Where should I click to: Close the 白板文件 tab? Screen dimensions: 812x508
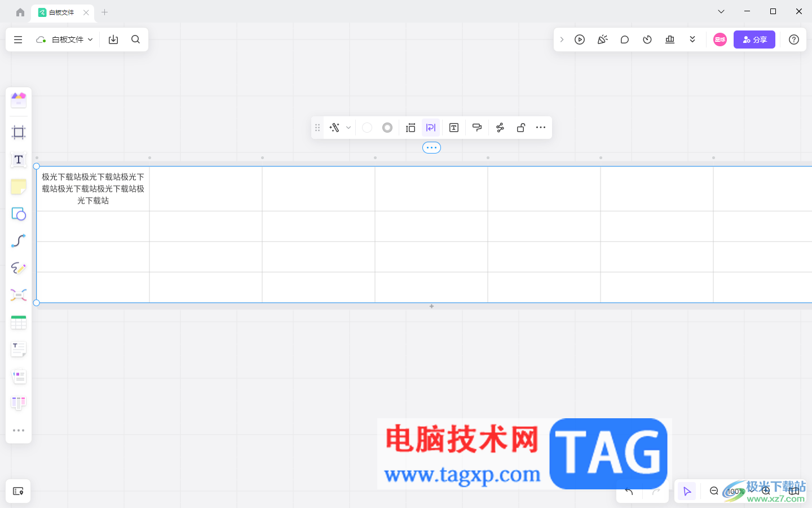[86, 12]
